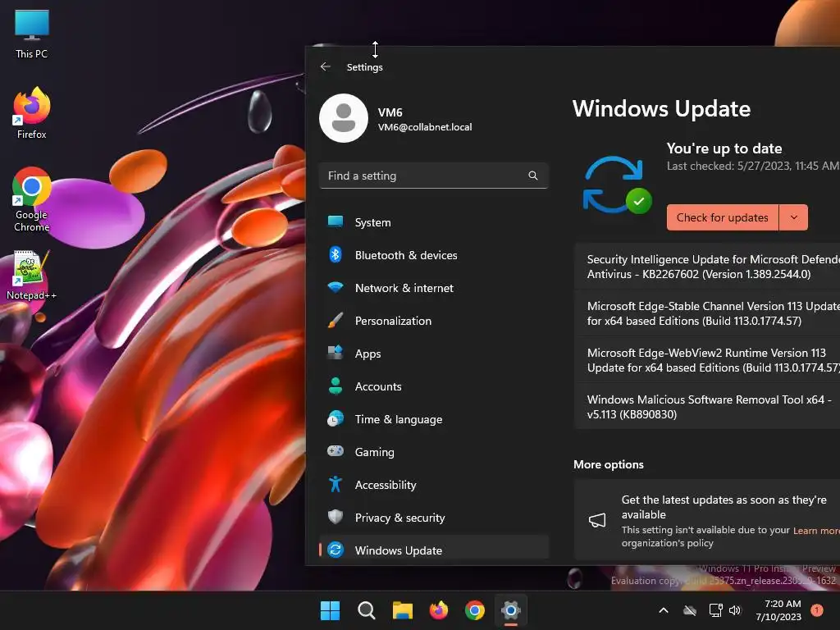
Task: Click the You're up to date status text
Action: [x=724, y=148]
